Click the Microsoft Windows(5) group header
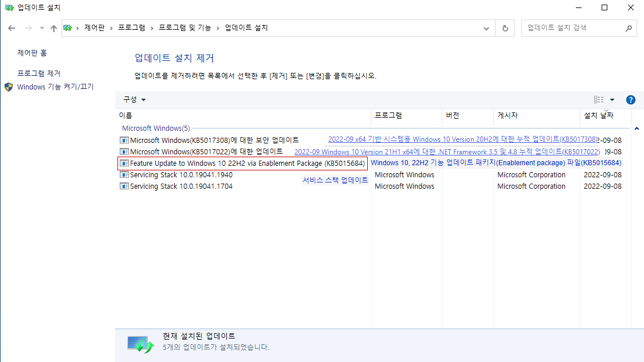The height and width of the screenshot is (362, 644). [156, 129]
